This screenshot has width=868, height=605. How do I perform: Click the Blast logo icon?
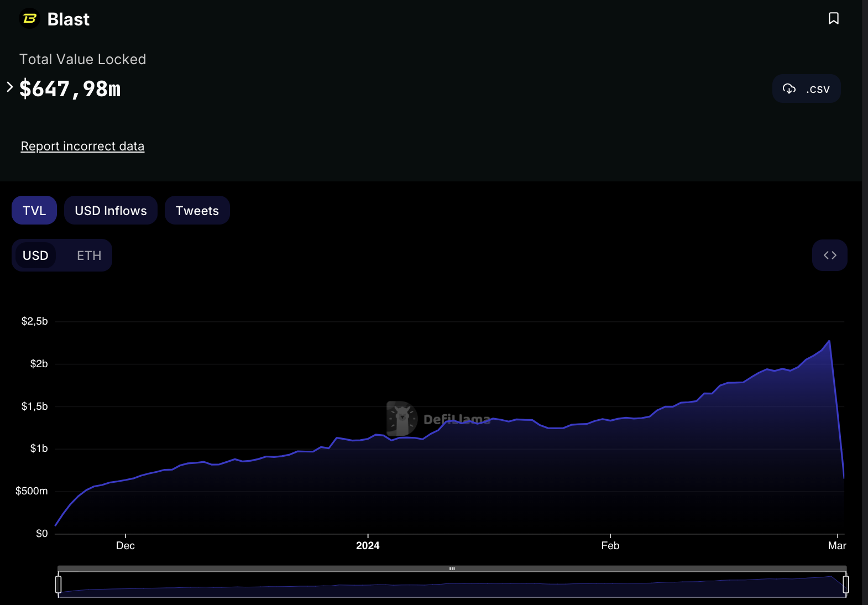(30, 19)
